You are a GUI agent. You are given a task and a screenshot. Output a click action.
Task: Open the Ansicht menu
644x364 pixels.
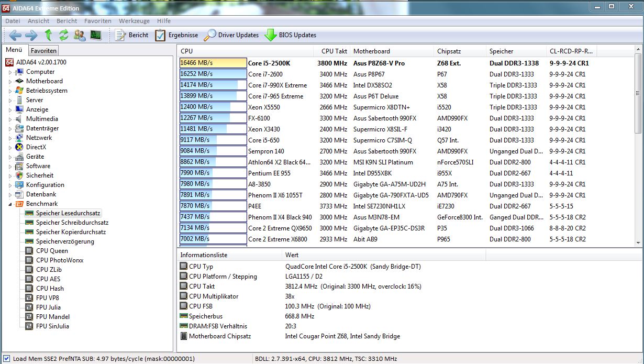click(39, 21)
